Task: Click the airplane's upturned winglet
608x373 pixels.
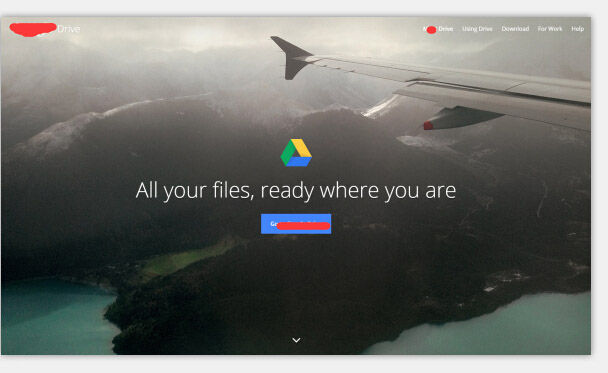Action: point(291,57)
